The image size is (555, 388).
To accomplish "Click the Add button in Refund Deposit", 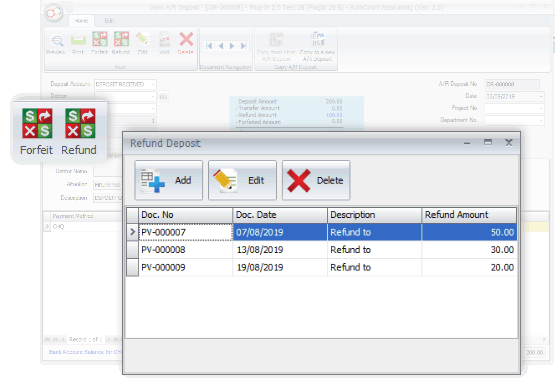I will pyautogui.click(x=168, y=180).
